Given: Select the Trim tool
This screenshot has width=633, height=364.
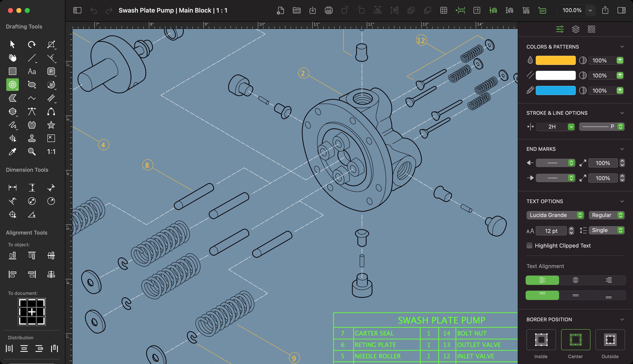Looking at the screenshot, I should 51,57.
